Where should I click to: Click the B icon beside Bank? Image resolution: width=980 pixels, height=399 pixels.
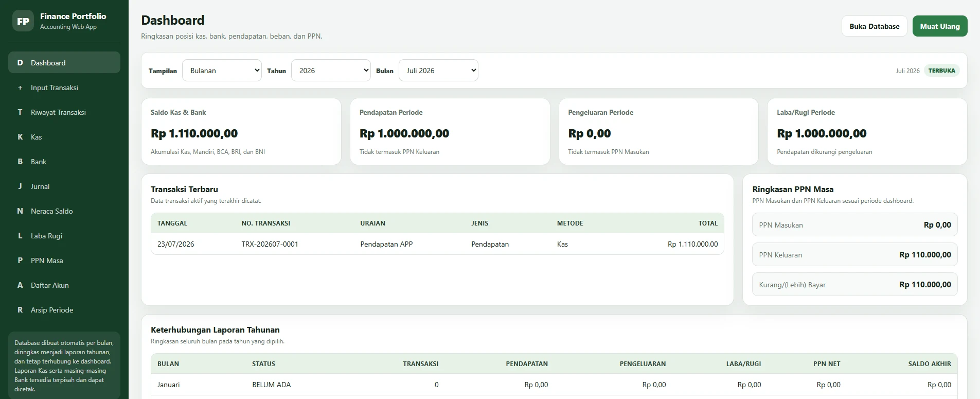click(x=20, y=162)
